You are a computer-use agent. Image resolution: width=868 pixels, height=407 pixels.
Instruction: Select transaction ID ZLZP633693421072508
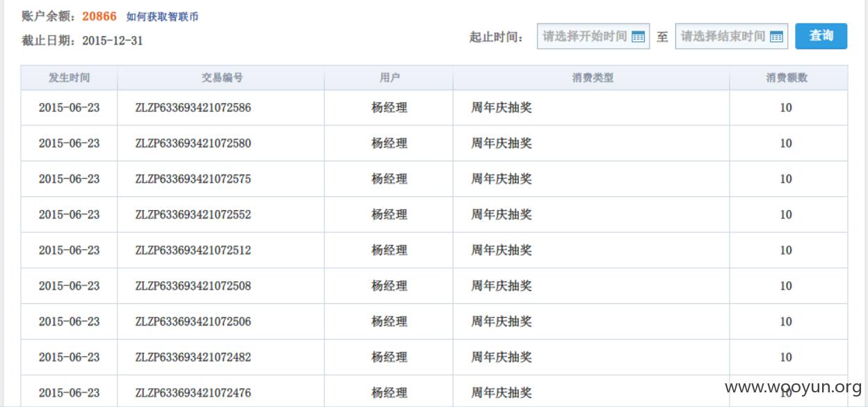coord(193,286)
